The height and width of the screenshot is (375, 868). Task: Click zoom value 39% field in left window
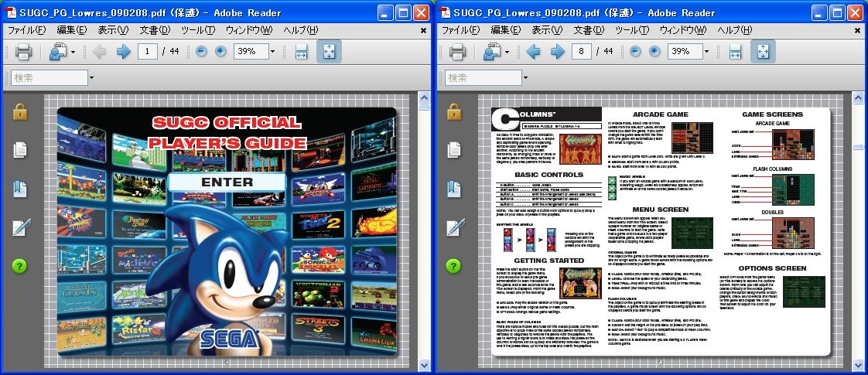(x=251, y=52)
